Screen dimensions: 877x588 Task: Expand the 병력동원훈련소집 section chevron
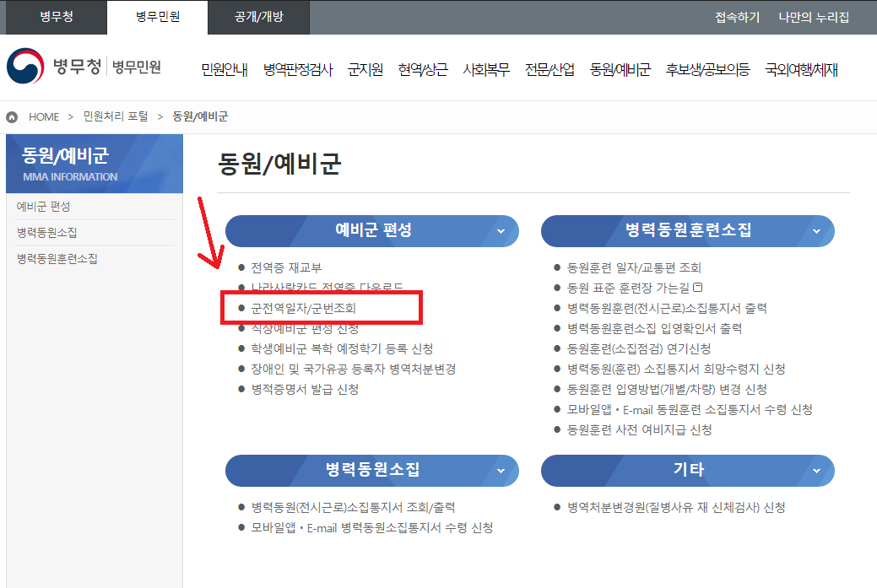click(816, 231)
